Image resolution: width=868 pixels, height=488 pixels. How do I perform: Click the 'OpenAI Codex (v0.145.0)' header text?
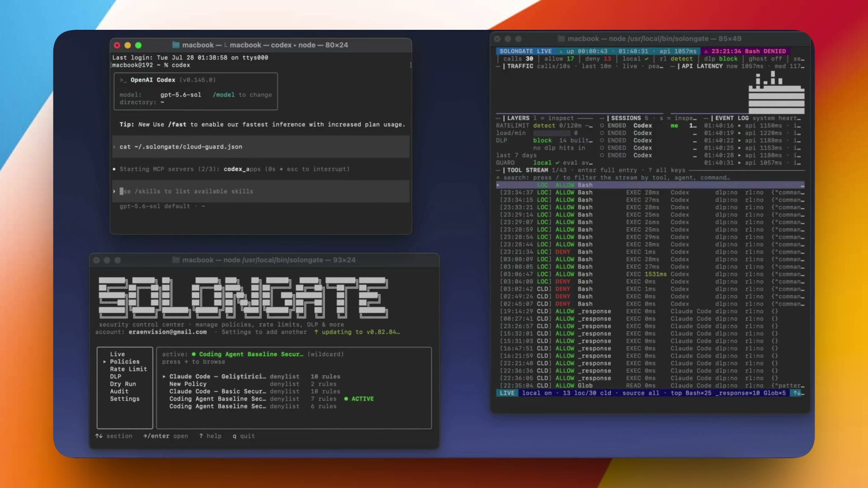tap(173, 80)
